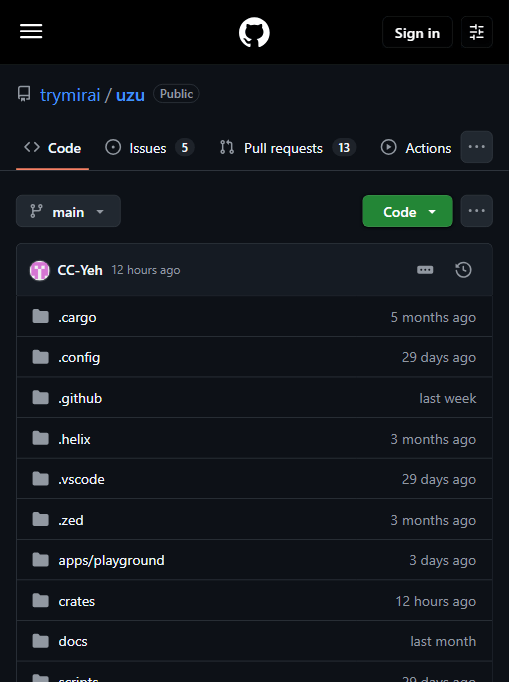Click the apps/playground folder icon

pos(40,560)
